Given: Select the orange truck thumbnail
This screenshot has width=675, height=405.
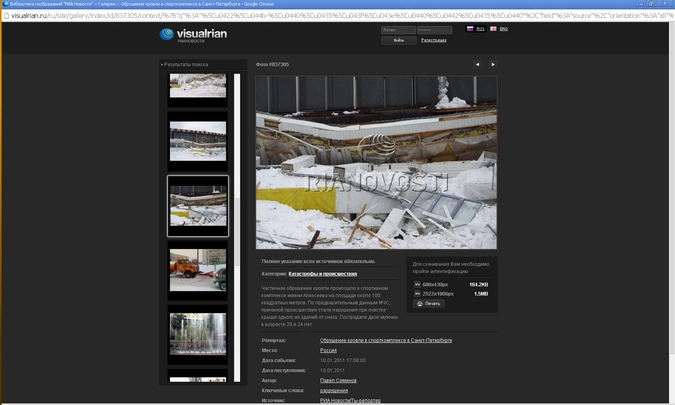Looking at the screenshot, I should pos(198,270).
